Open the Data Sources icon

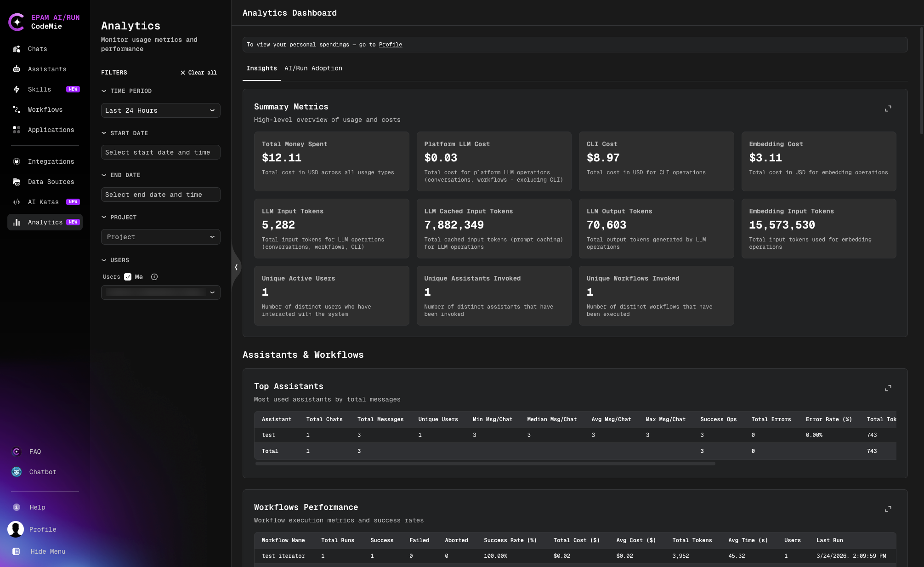17,182
